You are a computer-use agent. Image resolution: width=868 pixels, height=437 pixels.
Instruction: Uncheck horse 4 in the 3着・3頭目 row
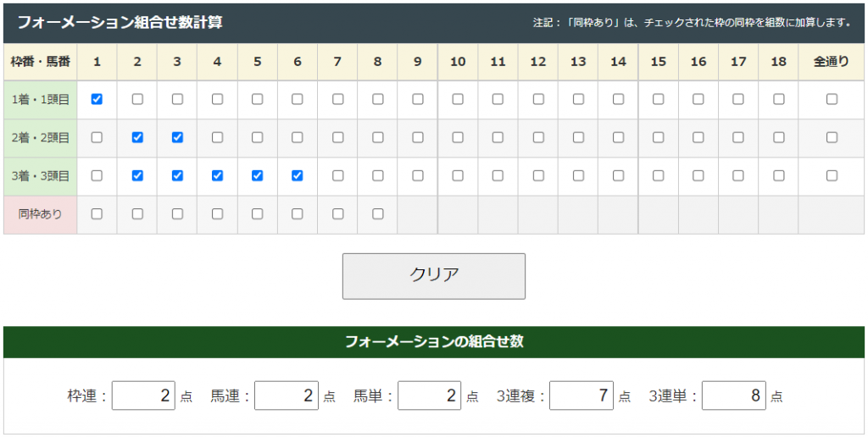217,175
